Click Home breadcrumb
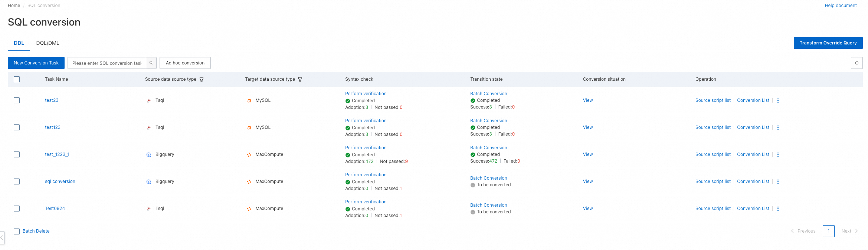Image resolution: width=868 pixels, height=250 pixels. 14,6
